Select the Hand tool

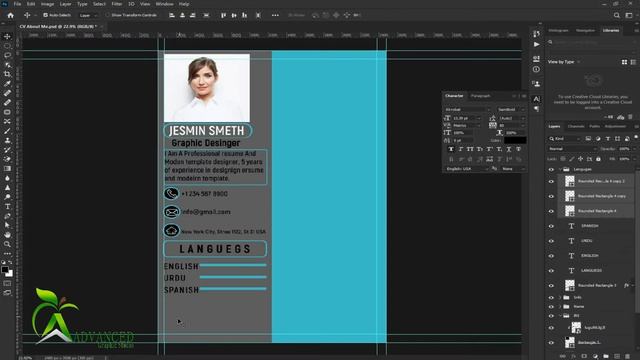[7, 235]
